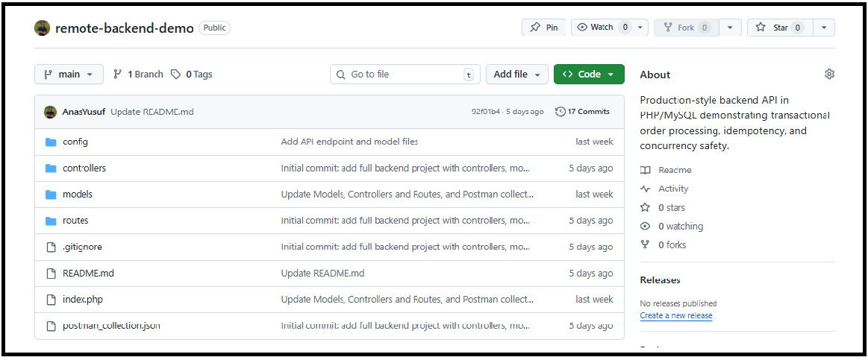Screen dimensions: 868x363
Task: View the 1 Branch list
Action: (138, 75)
